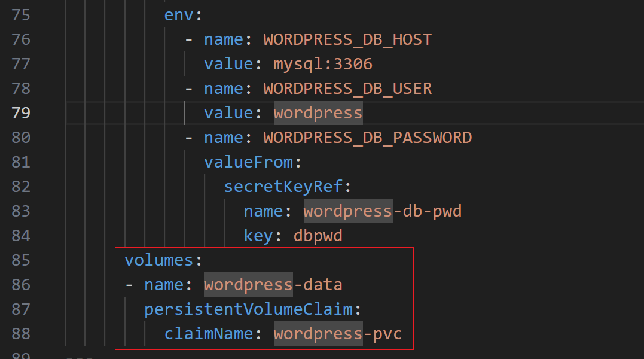Click the 'persistentVolumeClaim' key
The height and width of the screenshot is (359, 644).
[x=249, y=309]
